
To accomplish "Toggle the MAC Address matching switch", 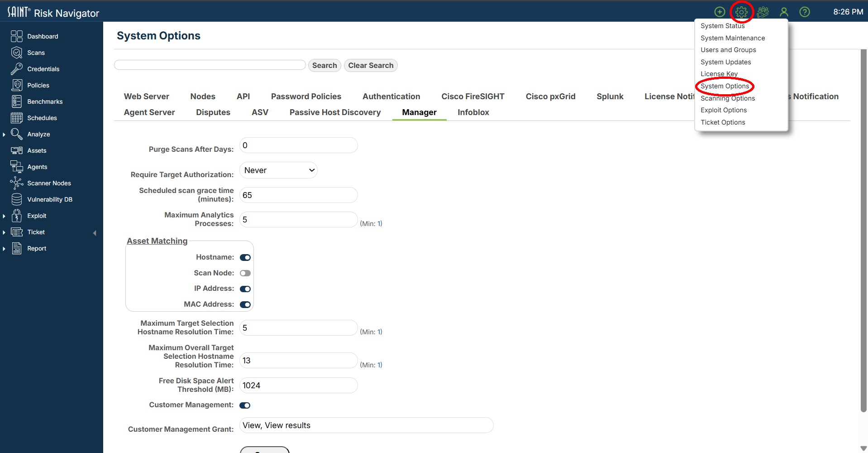I will (245, 304).
